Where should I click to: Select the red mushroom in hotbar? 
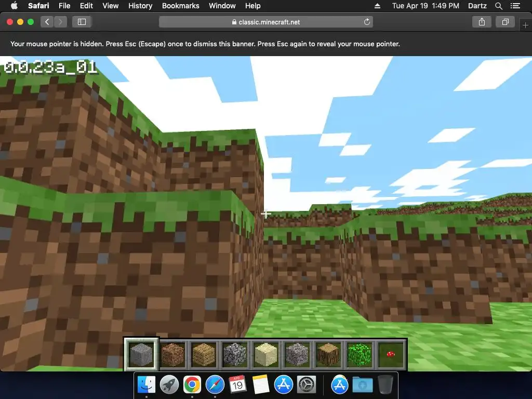tap(391, 354)
